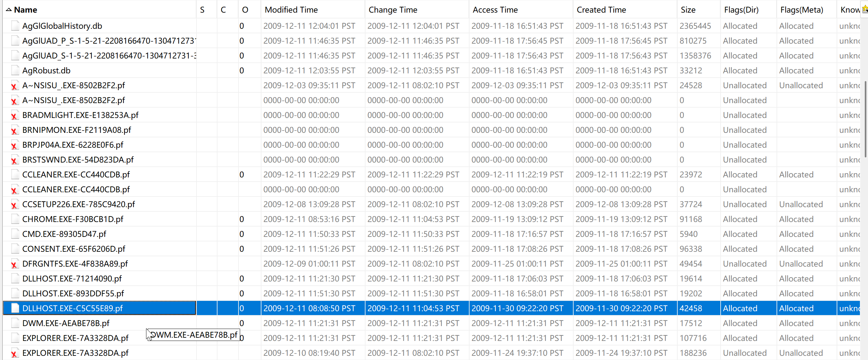Sort by Modified Time column
868x360 pixels.
click(x=291, y=10)
